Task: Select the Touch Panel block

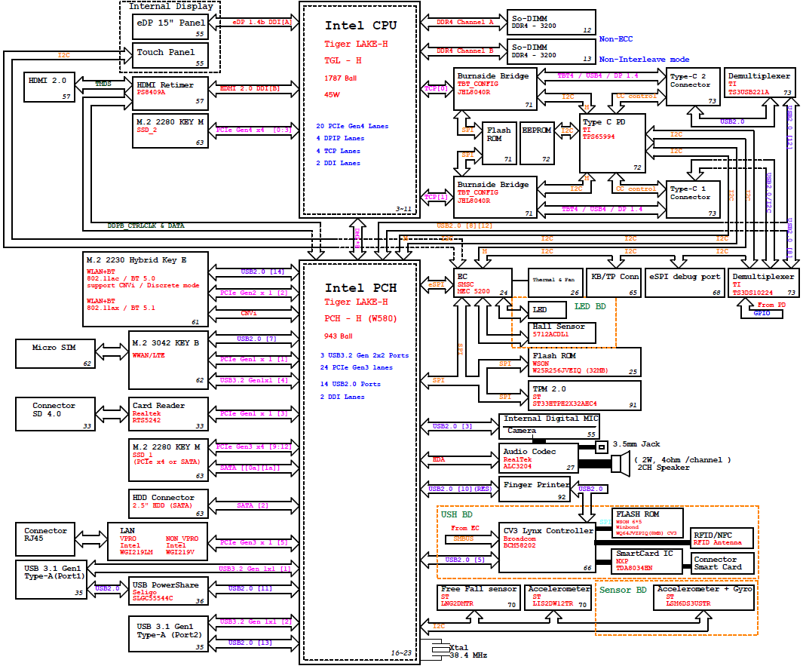Action: (170, 57)
